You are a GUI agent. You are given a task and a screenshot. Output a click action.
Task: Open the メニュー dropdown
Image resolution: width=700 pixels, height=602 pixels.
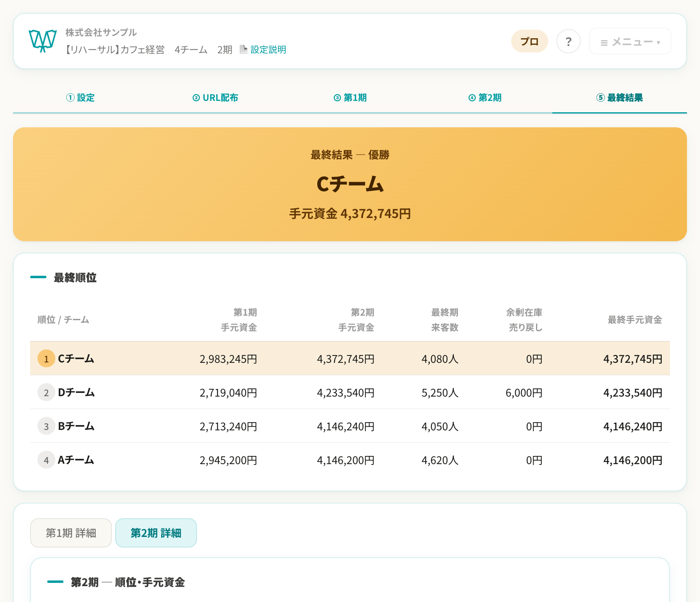pyautogui.click(x=630, y=41)
